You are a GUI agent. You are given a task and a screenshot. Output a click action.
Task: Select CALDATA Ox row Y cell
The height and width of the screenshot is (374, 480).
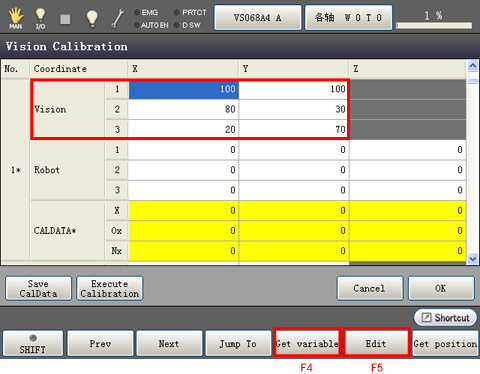point(294,231)
